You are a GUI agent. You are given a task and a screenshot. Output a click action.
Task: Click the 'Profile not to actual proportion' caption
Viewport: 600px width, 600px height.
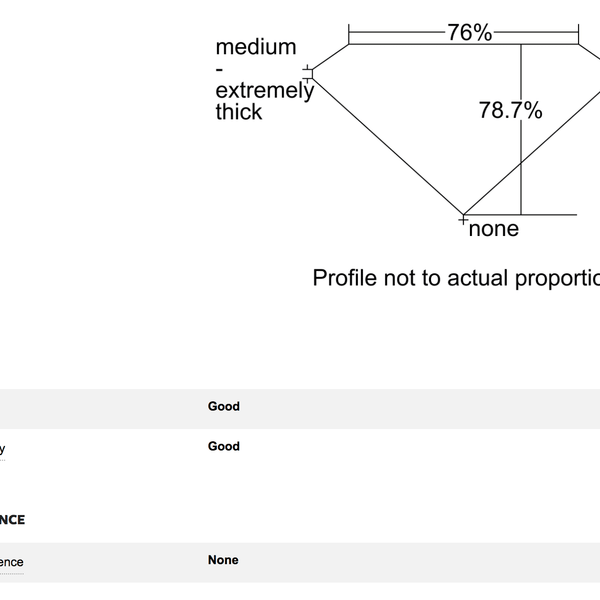(456, 278)
